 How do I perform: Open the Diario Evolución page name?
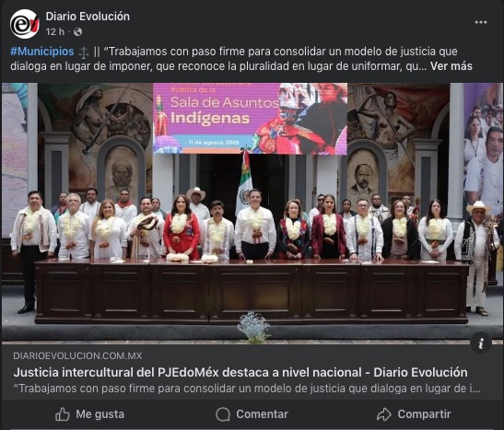tap(88, 17)
